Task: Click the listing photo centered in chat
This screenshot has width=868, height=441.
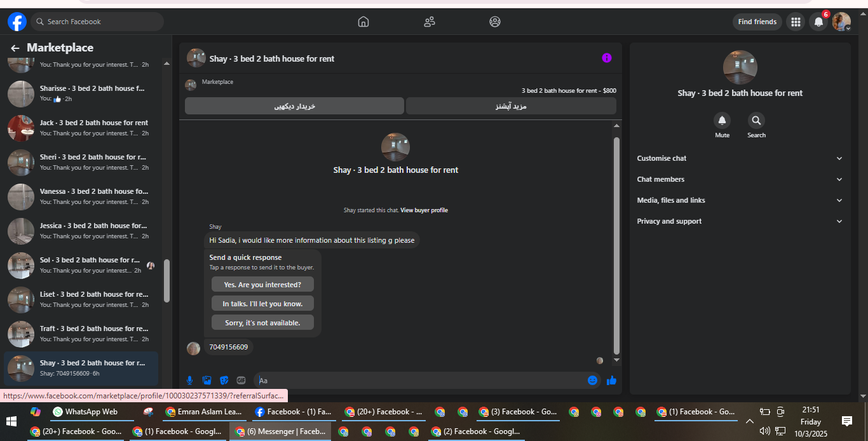Action: click(395, 147)
